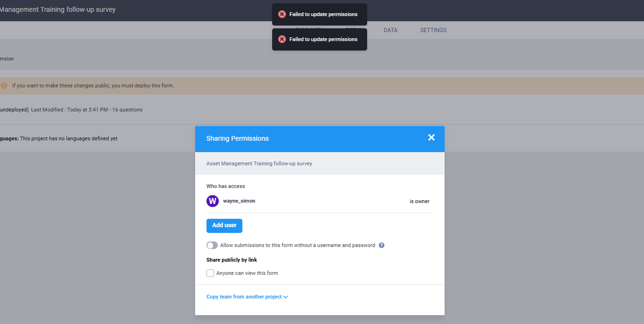Click the error icon in lower toast
The image size is (644, 324).
click(x=282, y=39)
